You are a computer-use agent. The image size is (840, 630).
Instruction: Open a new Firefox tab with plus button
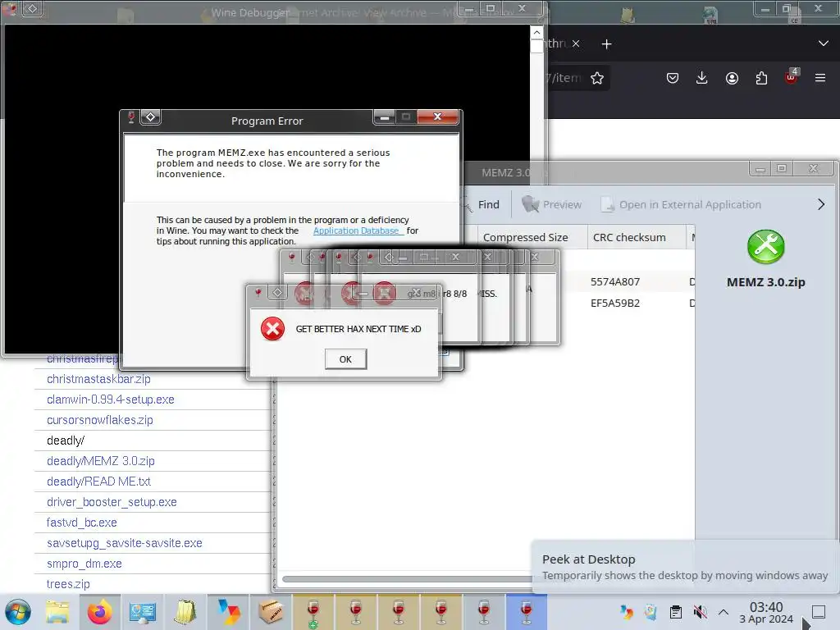coord(606,44)
